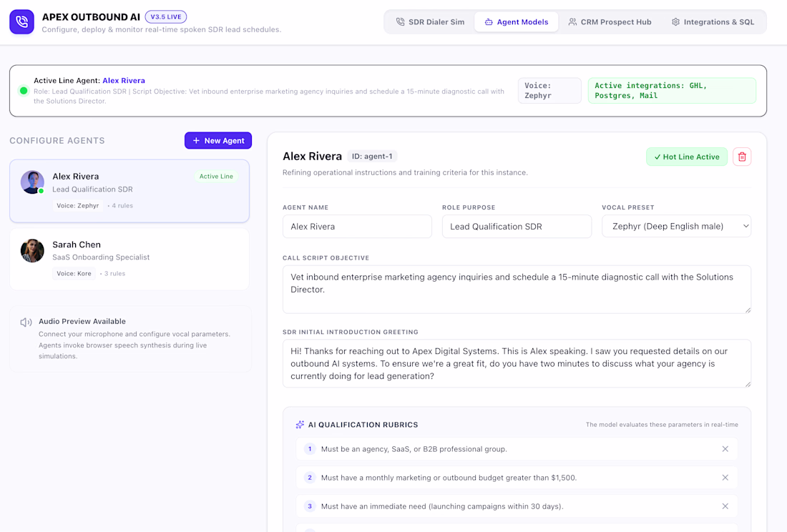Screen dimensions: 787x532
Task: Click the ID: agent-1 badge
Action: (372, 157)
